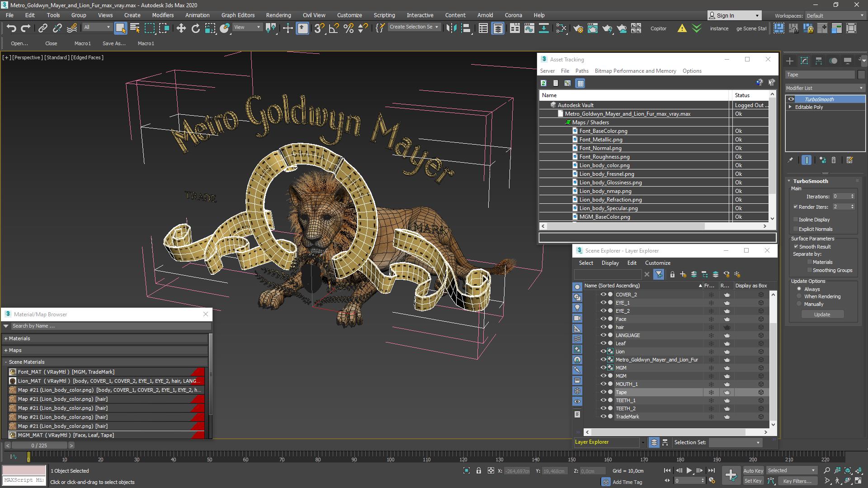Activate the Select and Scale tool

(210, 28)
